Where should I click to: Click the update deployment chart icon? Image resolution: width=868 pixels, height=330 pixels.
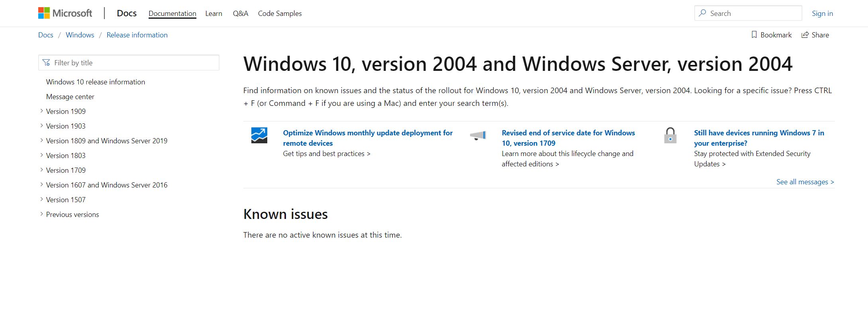[x=259, y=135]
